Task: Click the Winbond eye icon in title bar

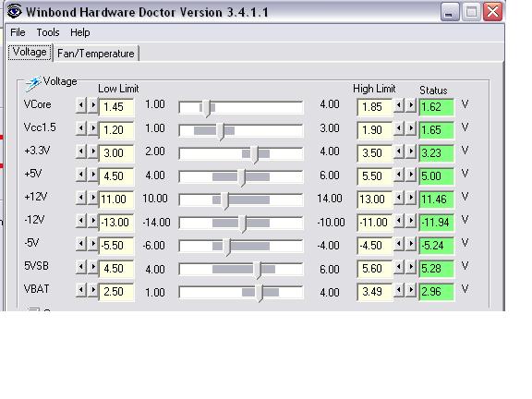Action: tap(14, 11)
